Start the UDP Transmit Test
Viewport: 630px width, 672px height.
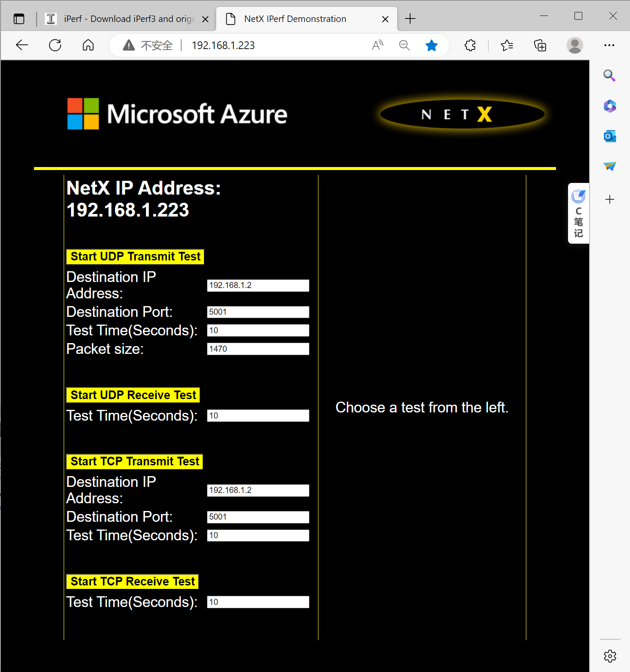pos(135,257)
